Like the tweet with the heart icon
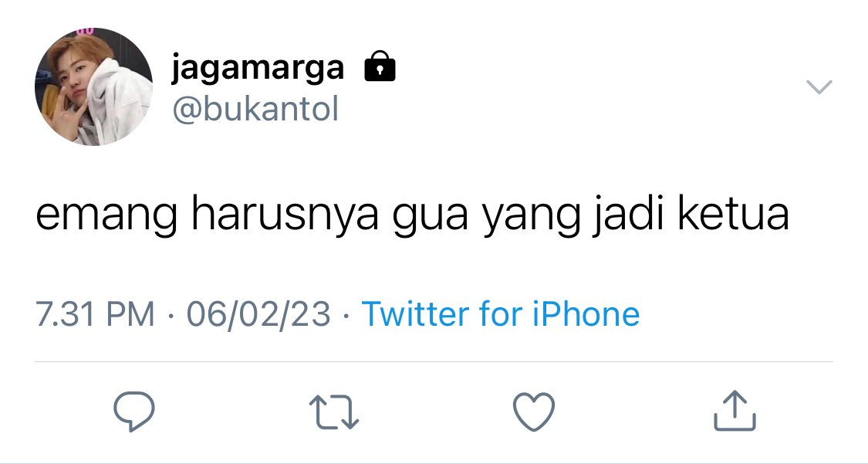This screenshot has height=464, width=868. (534, 412)
